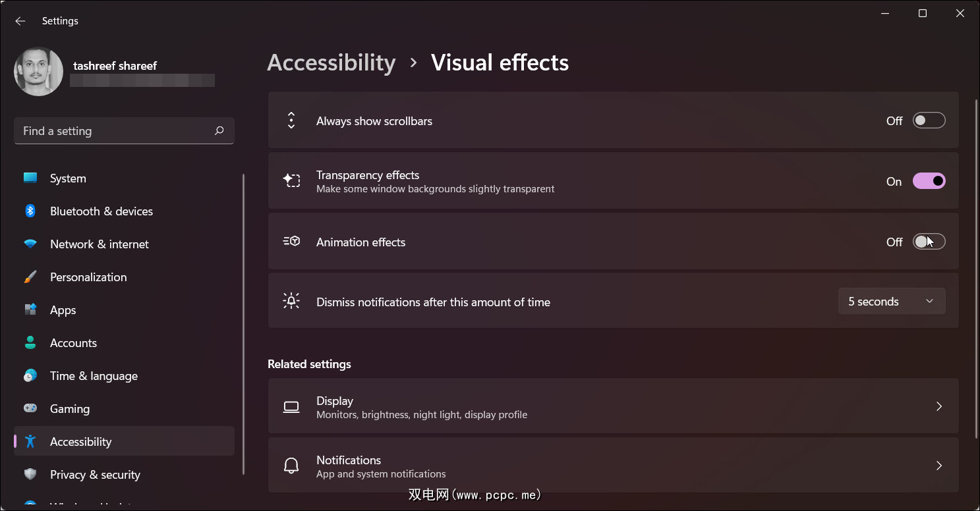Screen dimensions: 980x511
Task: Click the Gaming controller icon
Action: click(30, 409)
